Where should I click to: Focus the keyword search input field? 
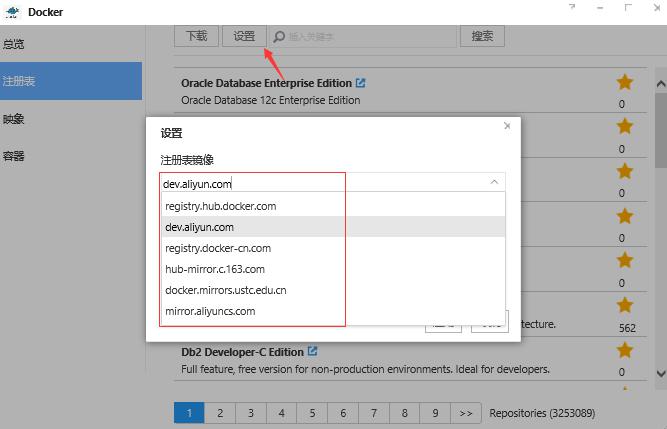click(362, 37)
